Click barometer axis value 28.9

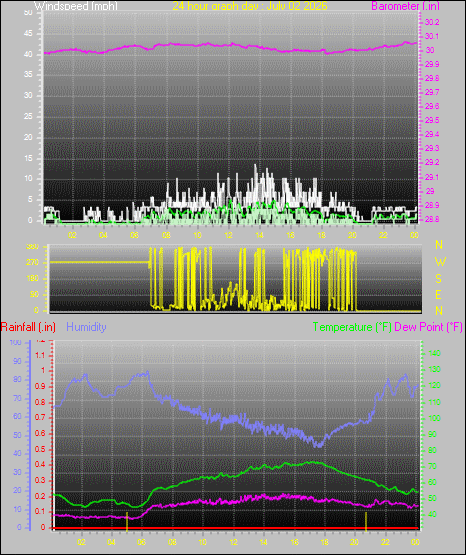point(432,205)
